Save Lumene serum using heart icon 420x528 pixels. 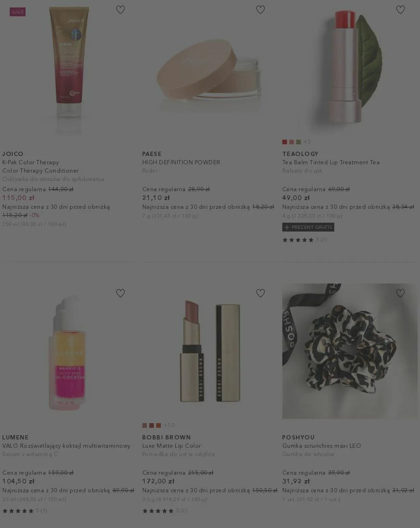point(120,293)
